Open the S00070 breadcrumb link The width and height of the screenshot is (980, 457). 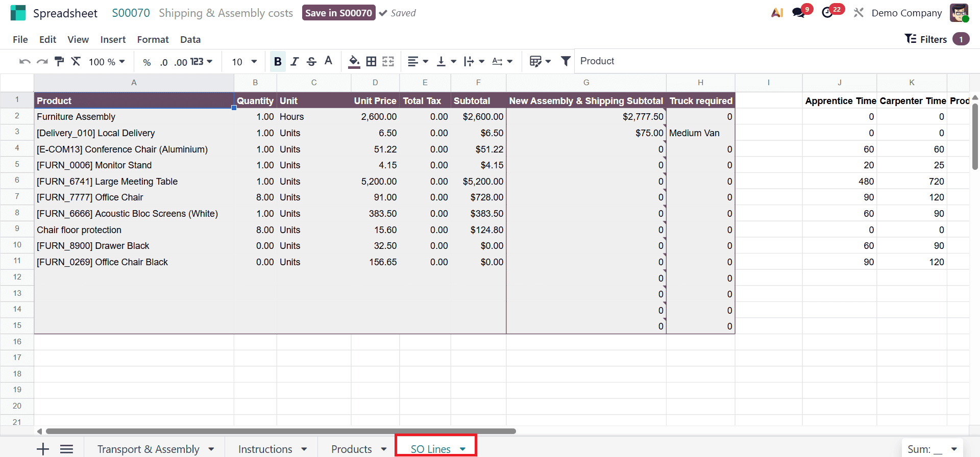coord(131,13)
